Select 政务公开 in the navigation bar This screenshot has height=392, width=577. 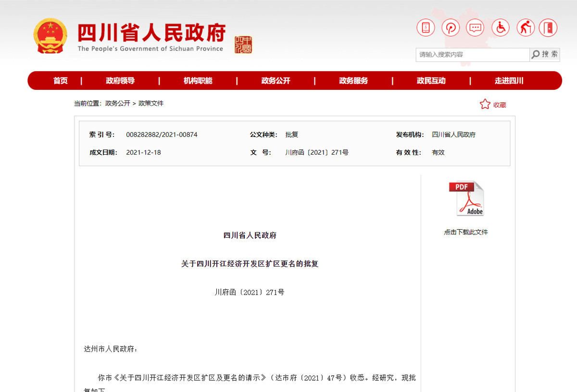pyautogui.click(x=276, y=81)
